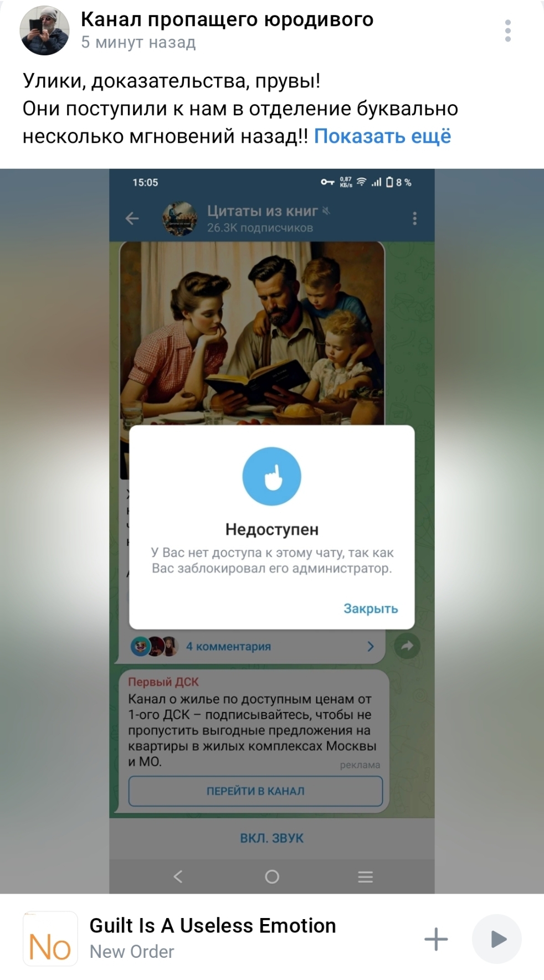Expand comments with the chevron arrow
Screen dimensions: 544x980
pyautogui.click(x=371, y=646)
